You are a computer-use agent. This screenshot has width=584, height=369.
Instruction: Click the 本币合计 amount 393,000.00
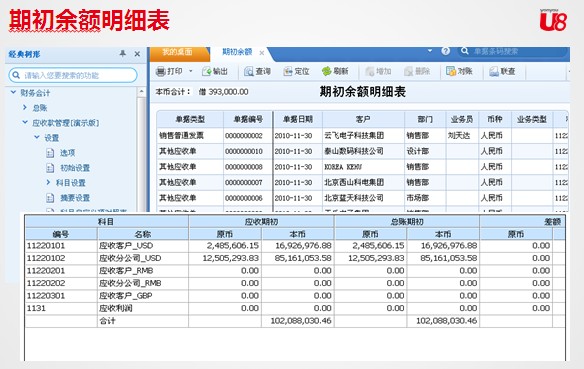(228, 92)
